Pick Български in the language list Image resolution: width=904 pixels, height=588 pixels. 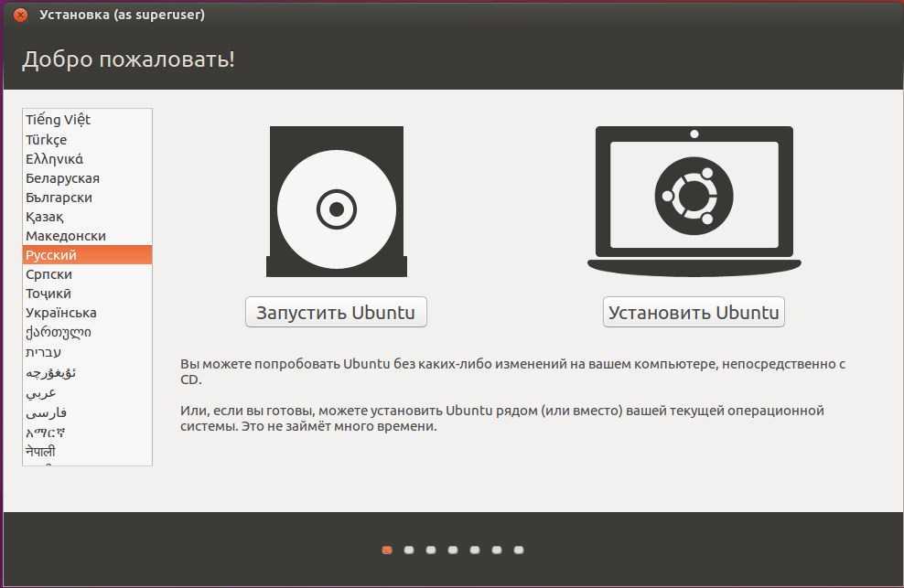pos(87,198)
